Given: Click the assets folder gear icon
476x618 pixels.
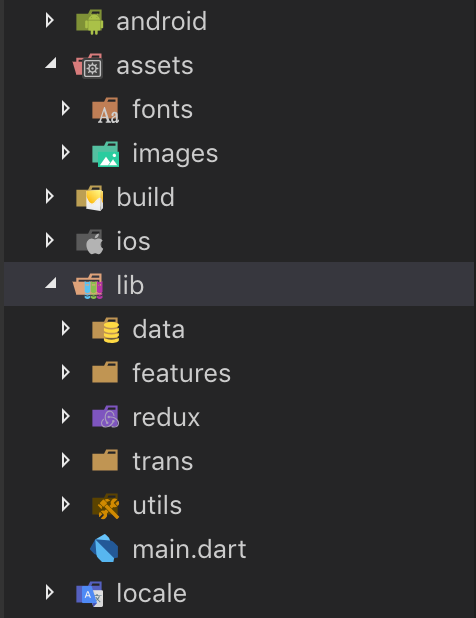Looking at the screenshot, I should point(88,66).
